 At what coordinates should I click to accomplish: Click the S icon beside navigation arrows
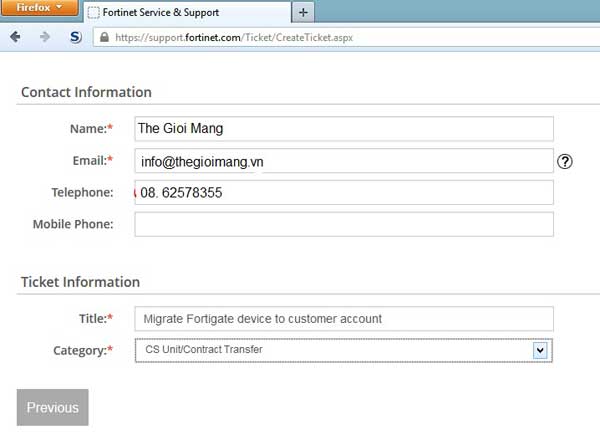click(76, 37)
